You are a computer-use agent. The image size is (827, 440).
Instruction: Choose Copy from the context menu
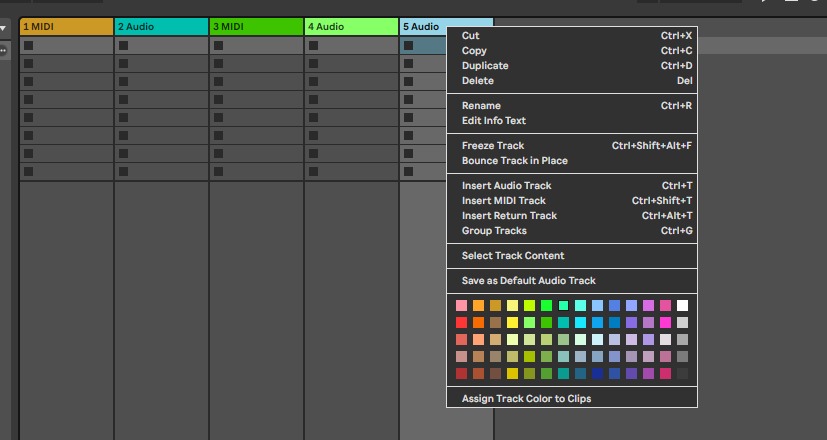point(572,51)
